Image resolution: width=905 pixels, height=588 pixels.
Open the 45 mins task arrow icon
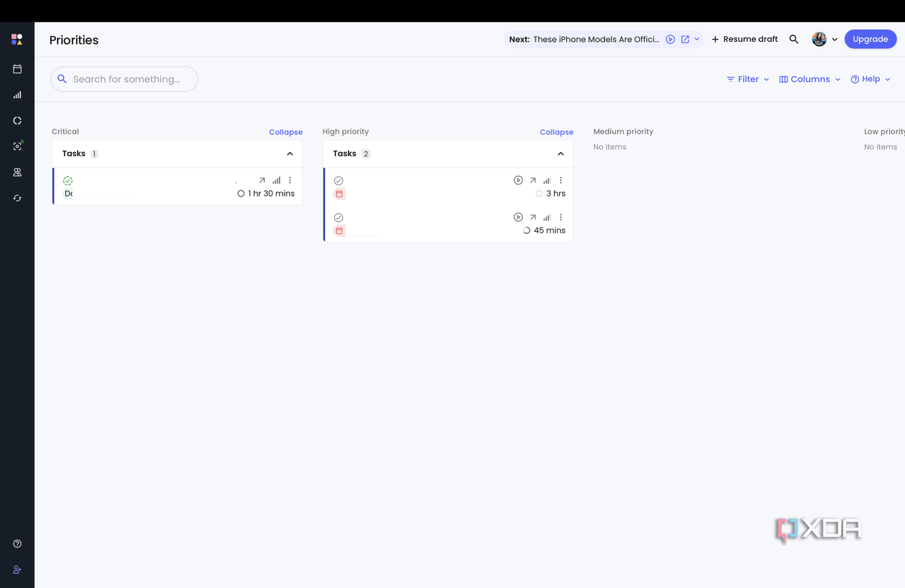coord(533,217)
